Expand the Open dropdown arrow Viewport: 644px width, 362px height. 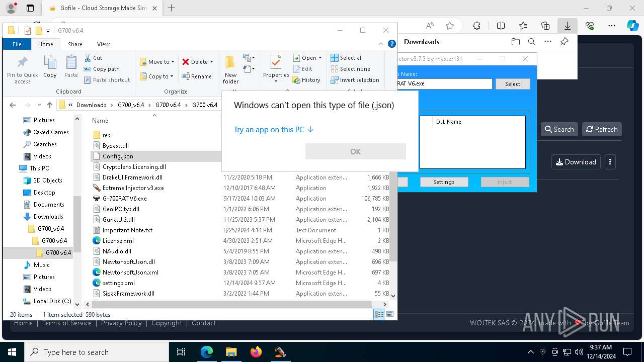320,58
